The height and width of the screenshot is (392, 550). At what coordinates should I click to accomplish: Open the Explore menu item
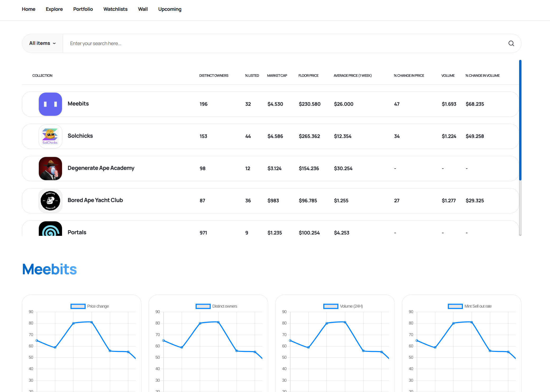54,9
